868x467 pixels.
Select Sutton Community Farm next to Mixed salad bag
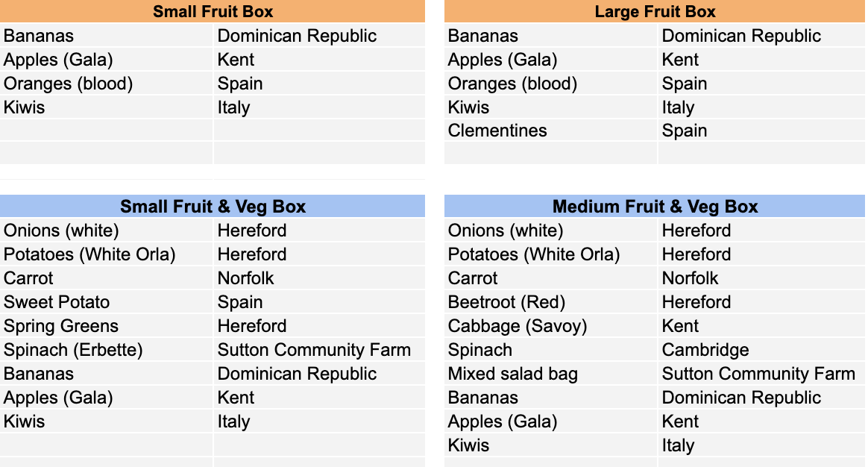(761, 374)
